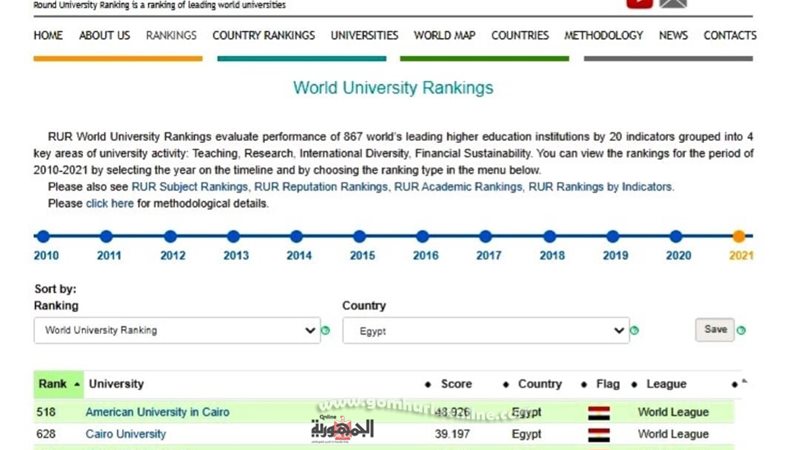Open the YouTube icon in the header
Viewport: 800px width, 450px height.
(639, 4)
